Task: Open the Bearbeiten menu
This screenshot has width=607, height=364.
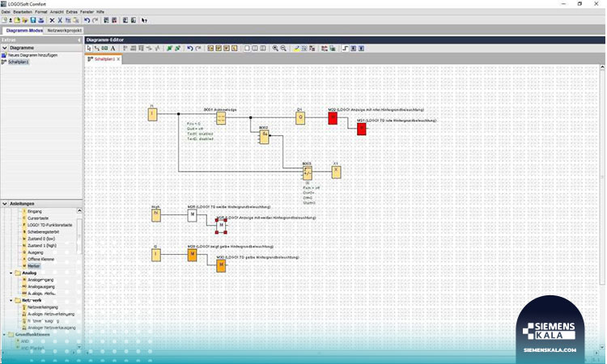Action: [x=23, y=12]
